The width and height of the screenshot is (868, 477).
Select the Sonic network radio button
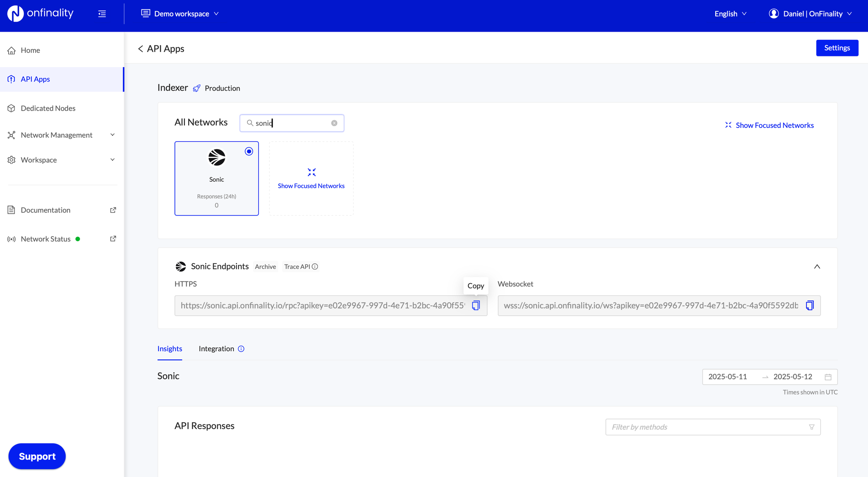(x=249, y=151)
